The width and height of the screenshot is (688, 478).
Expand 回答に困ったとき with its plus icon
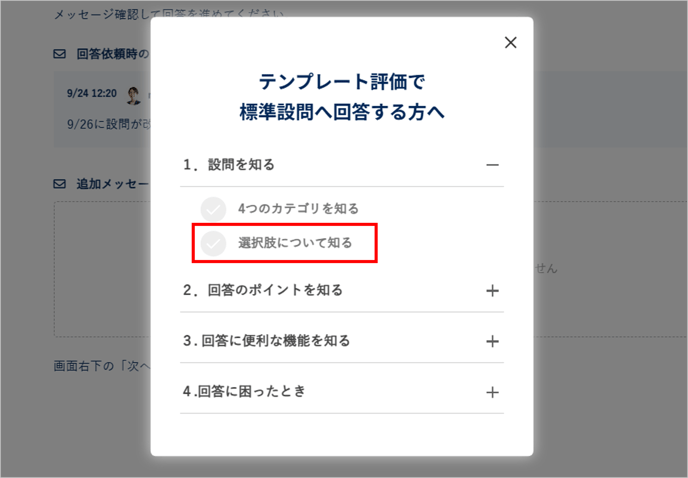pos(491,392)
